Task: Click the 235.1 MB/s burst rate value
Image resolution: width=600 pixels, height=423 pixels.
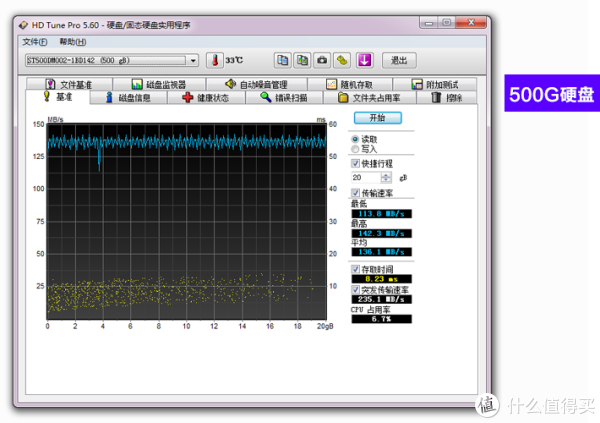Action: pyautogui.click(x=382, y=299)
